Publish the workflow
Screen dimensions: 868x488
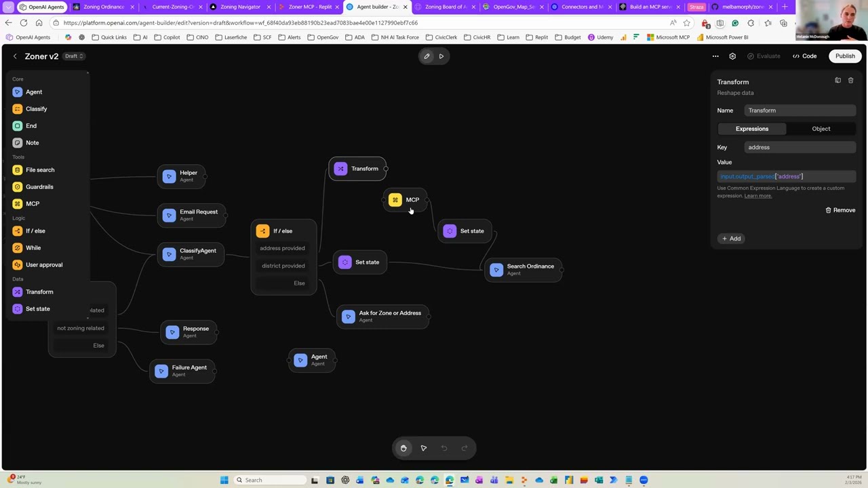[845, 56]
